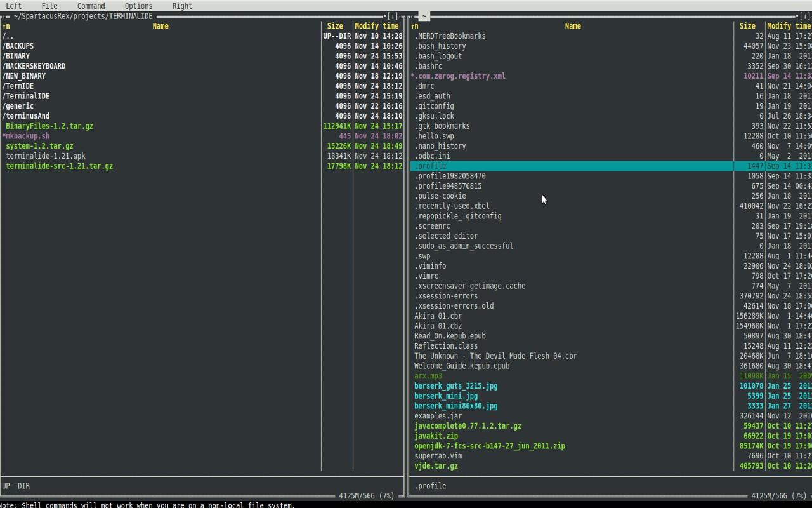Open the File menu
The height and width of the screenshot is (508, 812).
coord(49,6)
